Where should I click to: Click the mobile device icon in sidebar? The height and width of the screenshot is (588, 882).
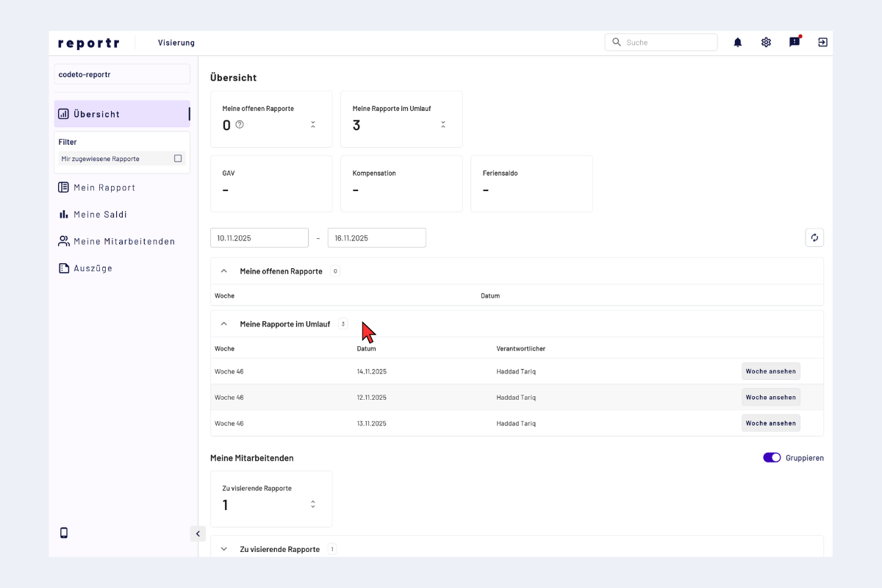pos(64,533)
